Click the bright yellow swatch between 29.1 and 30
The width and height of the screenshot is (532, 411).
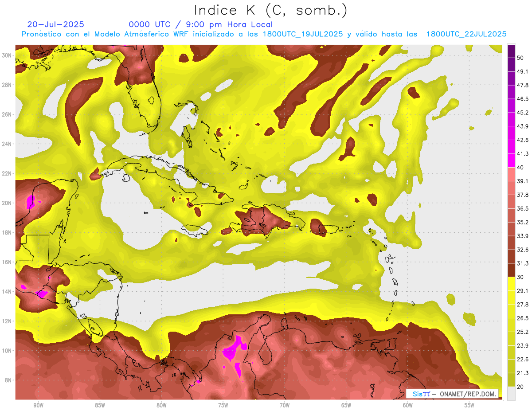pos(511,284)
